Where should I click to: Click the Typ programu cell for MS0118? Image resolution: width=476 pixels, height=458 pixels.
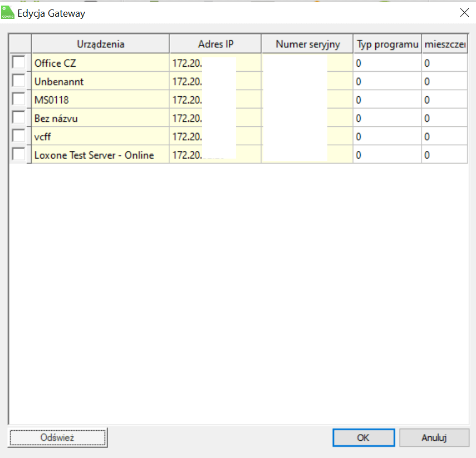(387, 100)
